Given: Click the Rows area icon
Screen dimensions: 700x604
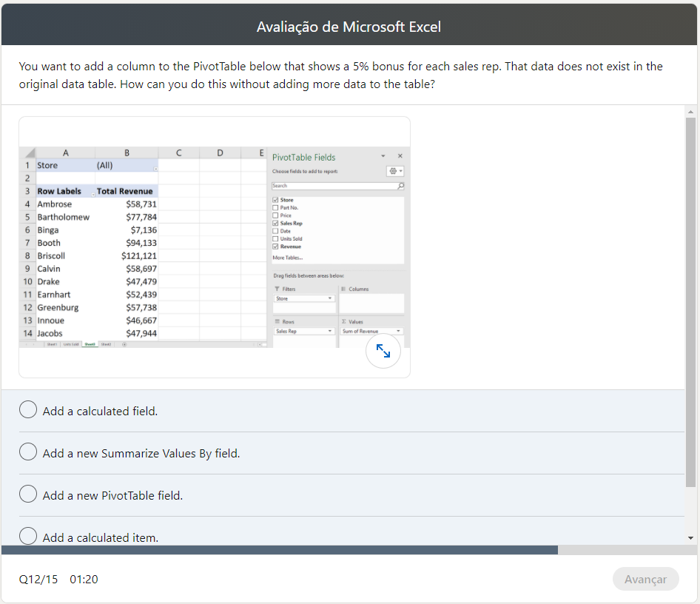Looking at the screenshot, I should pos(277,321).
